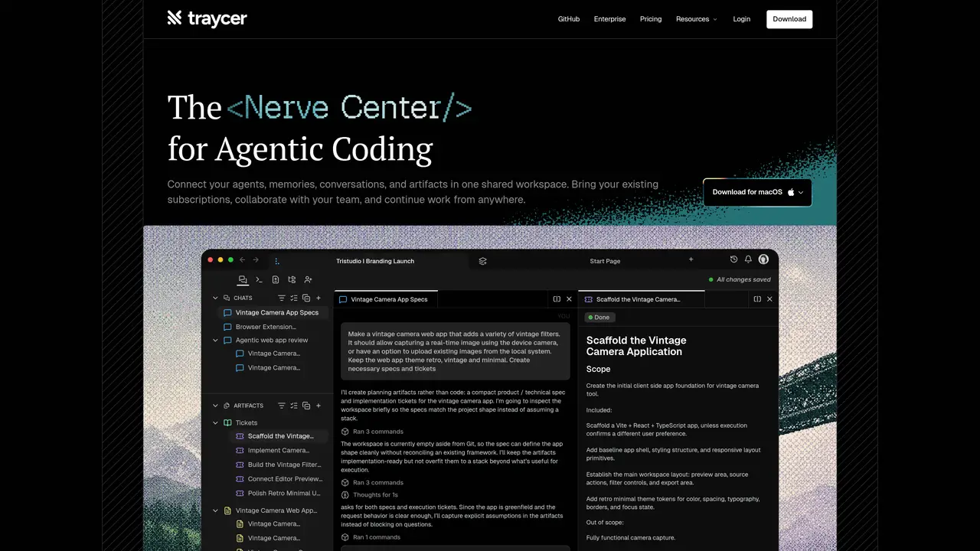Toggle split view in Vintage Camera App Specs pane
The image size is (980, 551).
click(x=557, y=299)
